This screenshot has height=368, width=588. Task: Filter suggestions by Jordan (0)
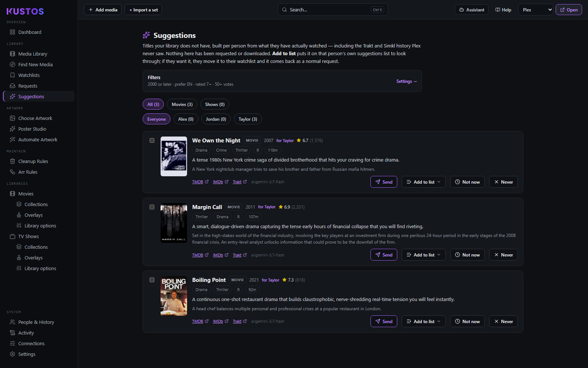tap(216, 119)
